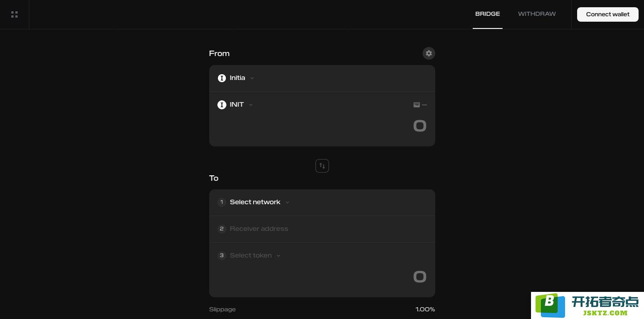644x319 pixels.
Task: Click the To heading
Action: (214, 178)
